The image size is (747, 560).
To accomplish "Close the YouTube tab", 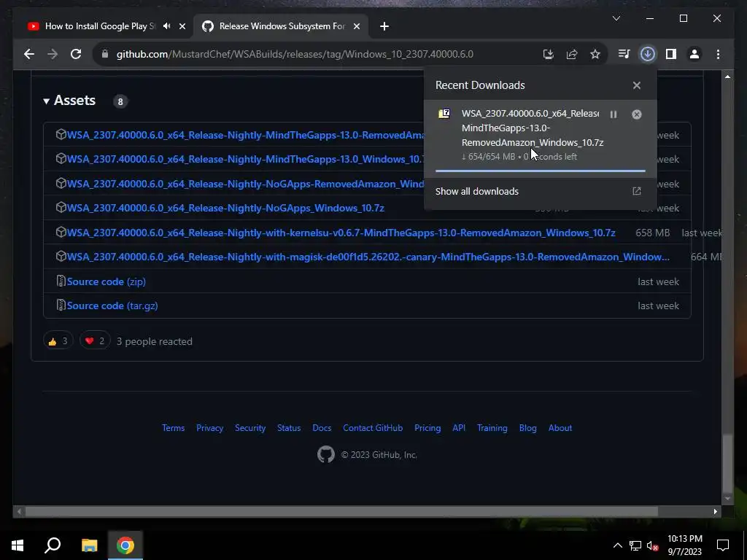I will pos(182,26).
